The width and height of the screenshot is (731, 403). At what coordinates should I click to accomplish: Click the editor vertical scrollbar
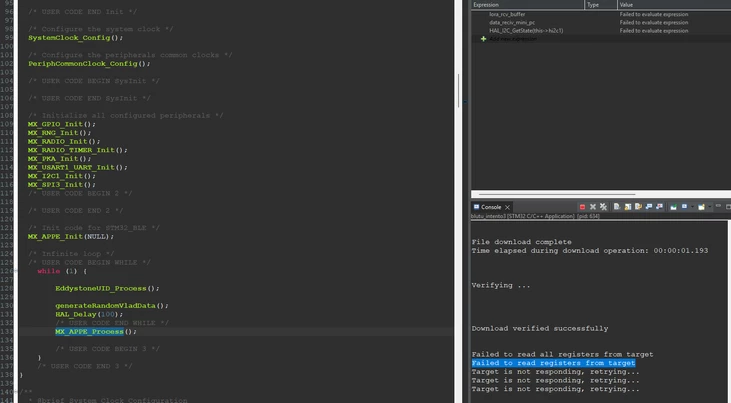[459, 91]
